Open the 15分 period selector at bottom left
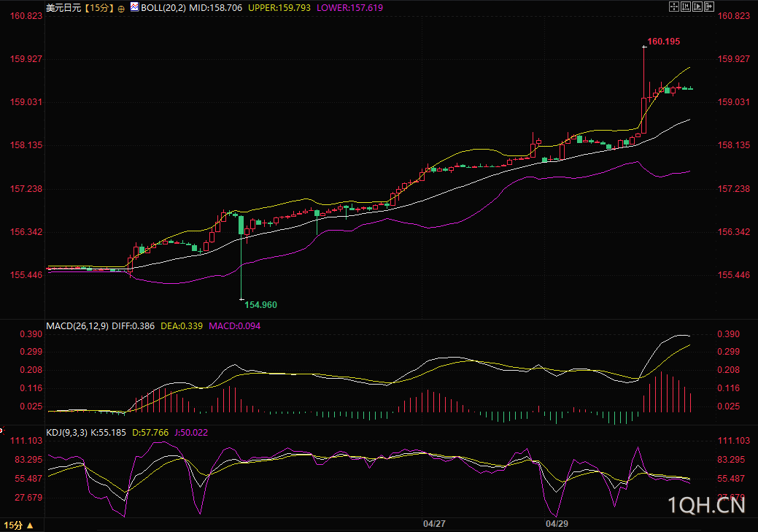758x532 pixels. (18, 525)
